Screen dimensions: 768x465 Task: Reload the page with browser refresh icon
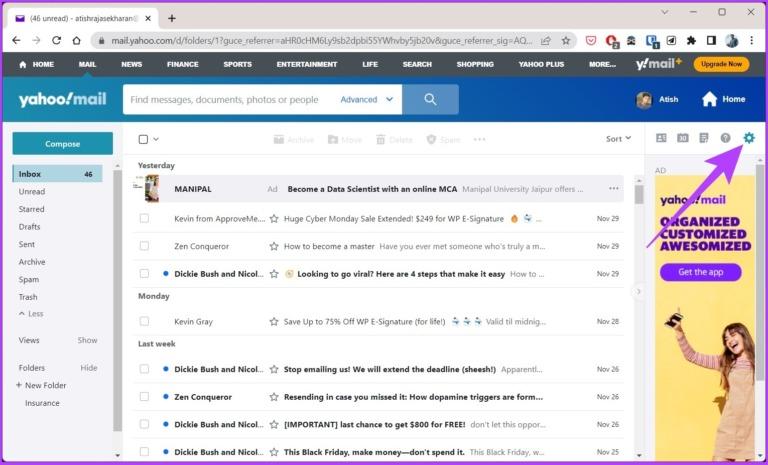tap(56, 41)
